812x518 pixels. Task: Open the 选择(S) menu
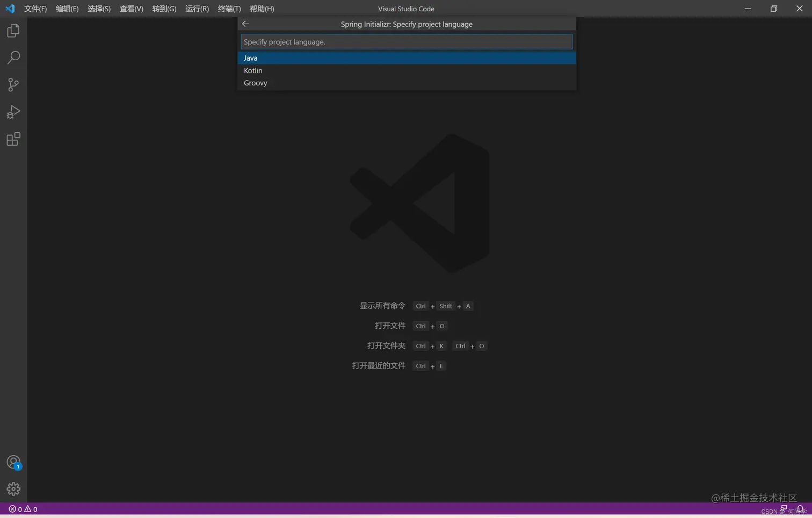pos(99,9)
